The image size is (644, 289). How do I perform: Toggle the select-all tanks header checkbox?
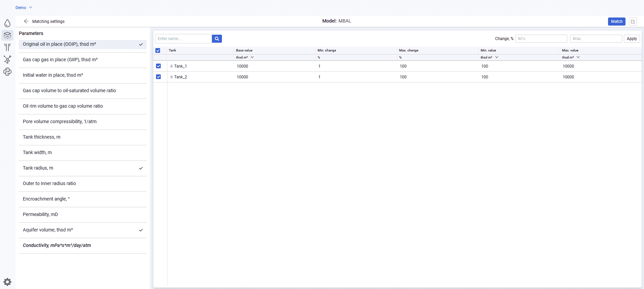(x=158, y=50)
